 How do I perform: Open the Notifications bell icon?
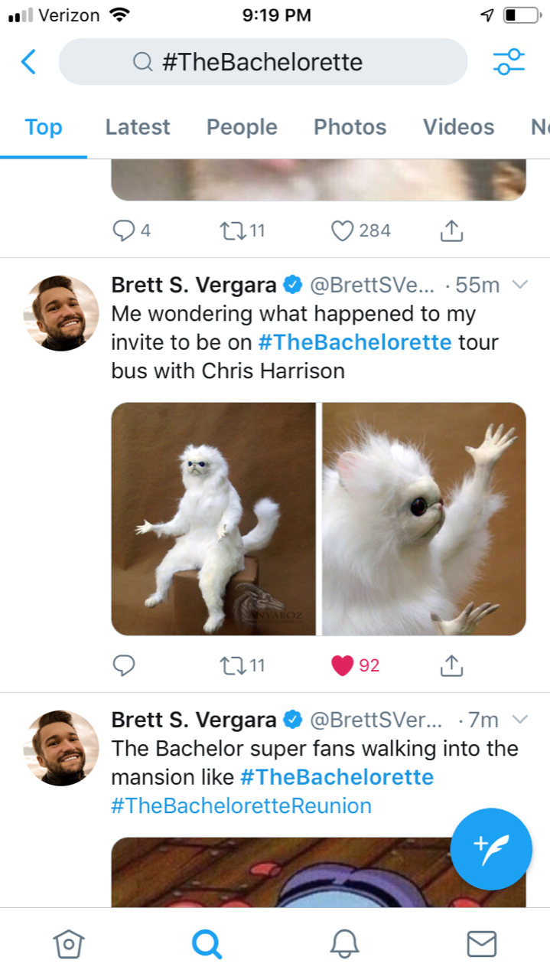344,943
